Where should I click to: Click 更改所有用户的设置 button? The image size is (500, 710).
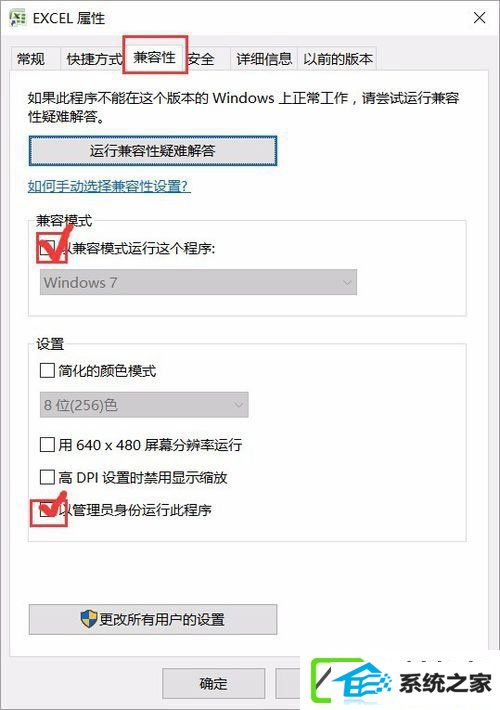(x=153, y=619)
